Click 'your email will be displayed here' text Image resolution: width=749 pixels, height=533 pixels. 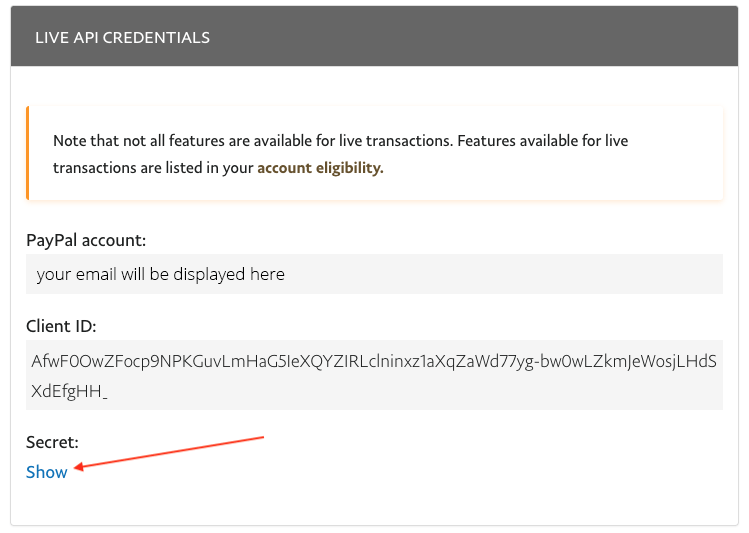pos(160,274)
